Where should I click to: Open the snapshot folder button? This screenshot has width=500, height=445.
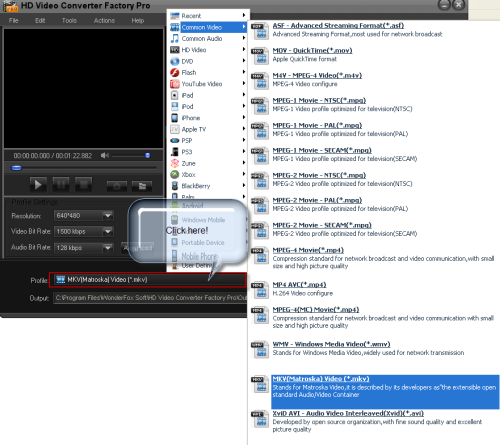[142, 186]
